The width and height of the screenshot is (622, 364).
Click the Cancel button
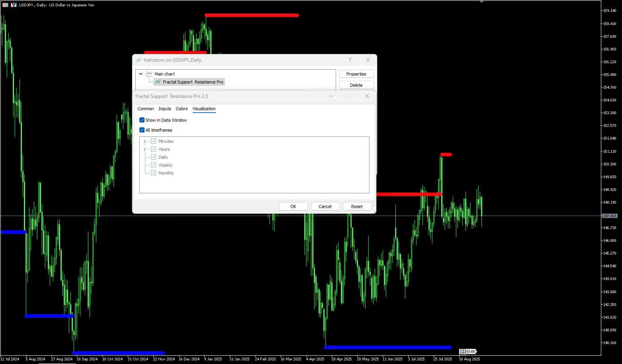point(325,206)
